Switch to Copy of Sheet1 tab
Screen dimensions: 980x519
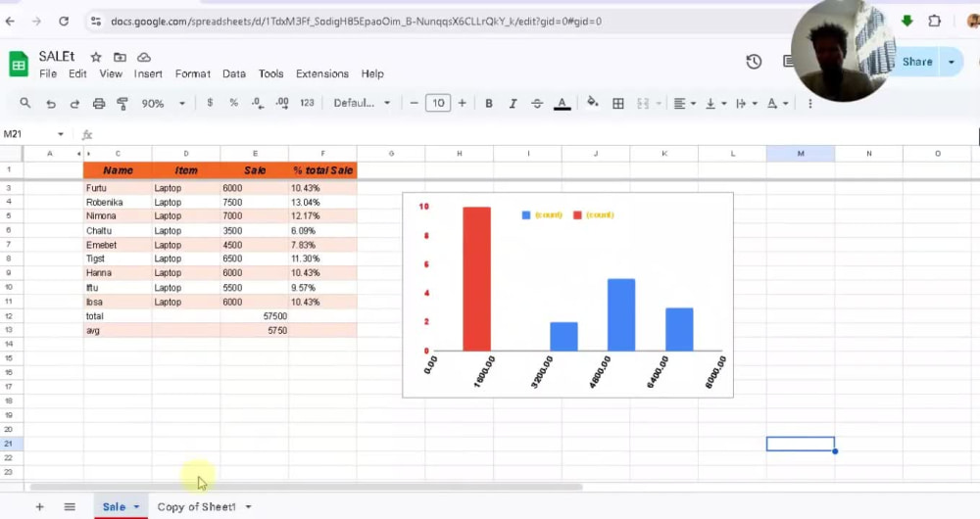(196, 506)
